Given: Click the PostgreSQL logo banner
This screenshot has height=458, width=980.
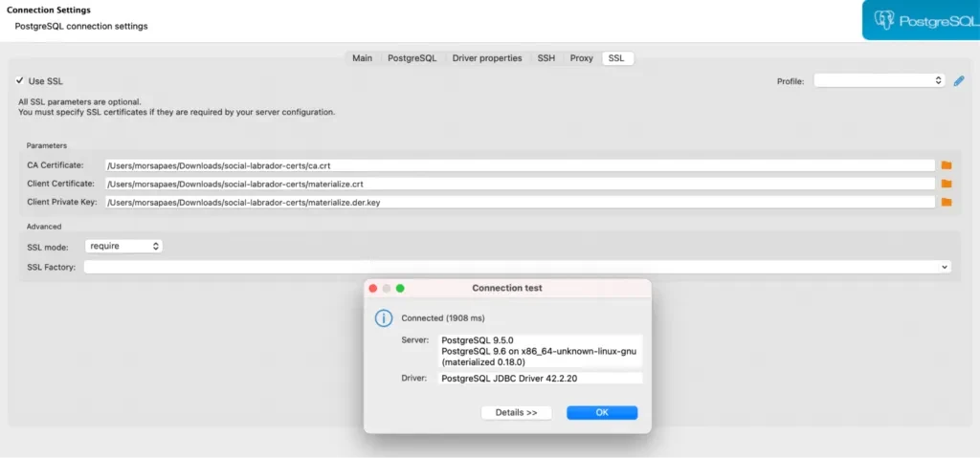Looking at the screenshot, I should point(922,20).
